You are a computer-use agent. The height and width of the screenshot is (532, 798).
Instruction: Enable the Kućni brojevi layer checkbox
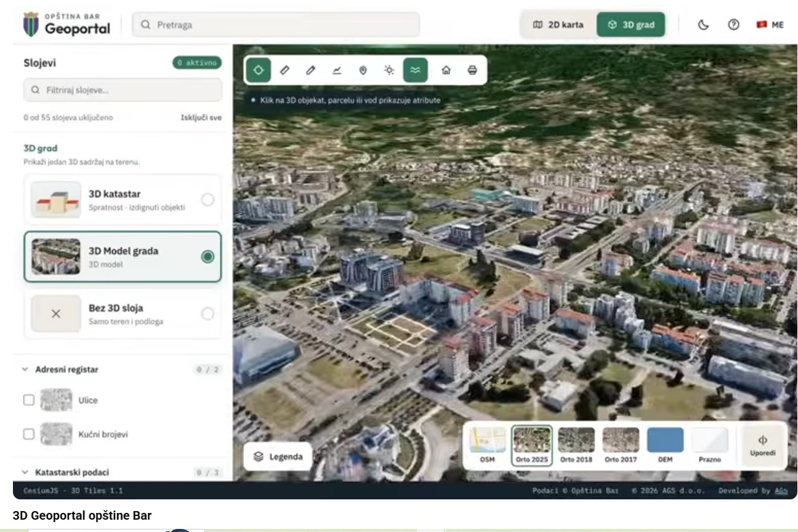pos(29,434)
